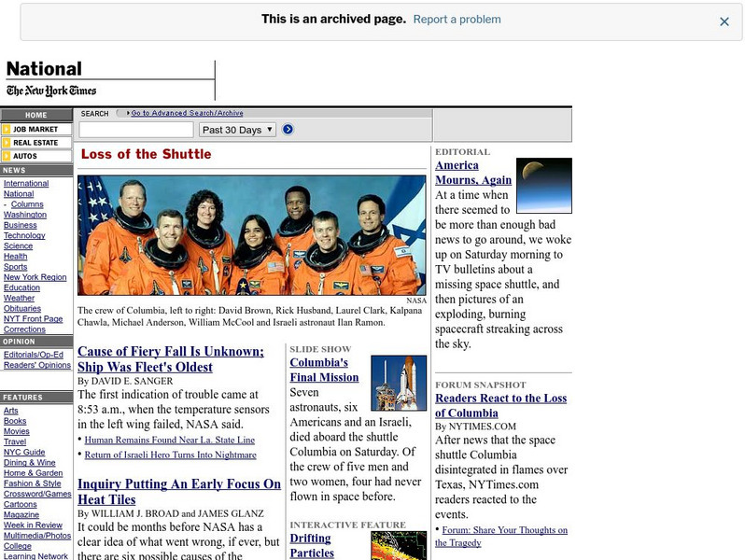Image resolution: width=745 pixels, height=560 pixels.
Task: Open the Science section link
Action: 18,246
